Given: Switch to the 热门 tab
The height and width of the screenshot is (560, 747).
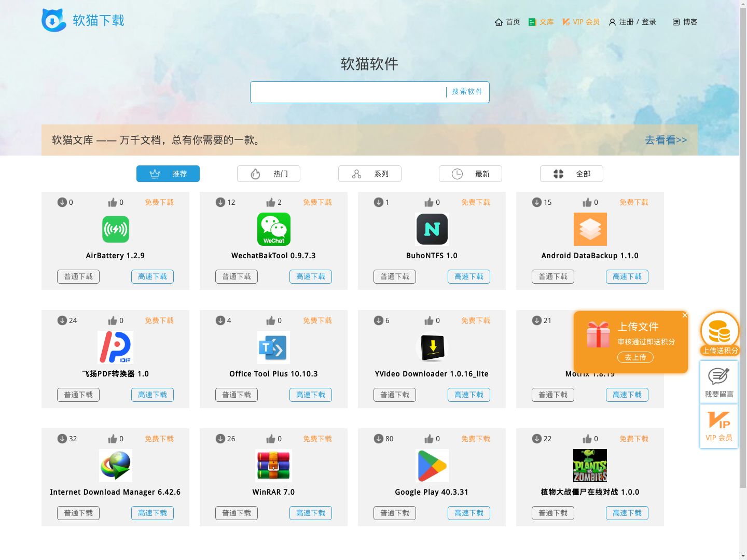Looking at the screenshot, I should point(269,174).
